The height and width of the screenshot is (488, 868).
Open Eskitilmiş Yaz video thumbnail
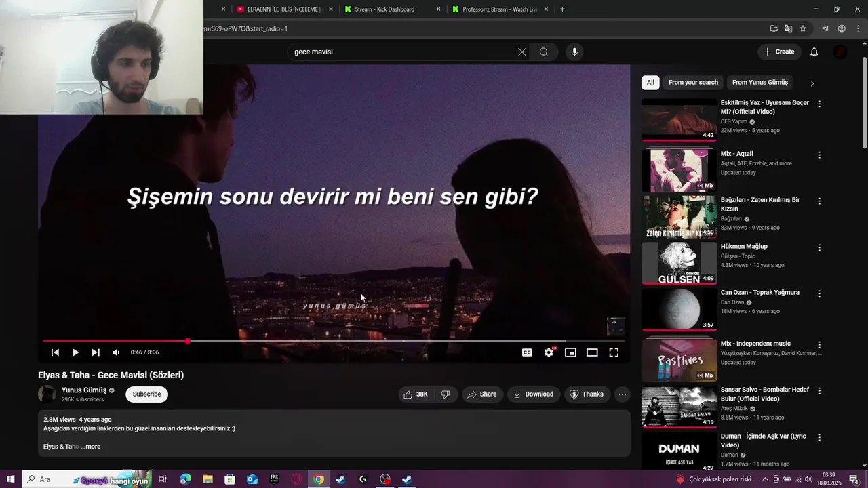tap(679, 120)
